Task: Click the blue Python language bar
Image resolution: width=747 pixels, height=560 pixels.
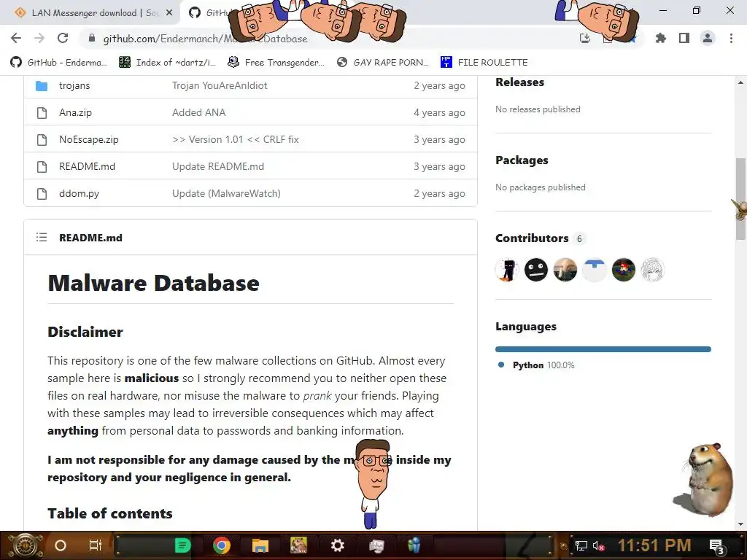Action: (603, 349)
